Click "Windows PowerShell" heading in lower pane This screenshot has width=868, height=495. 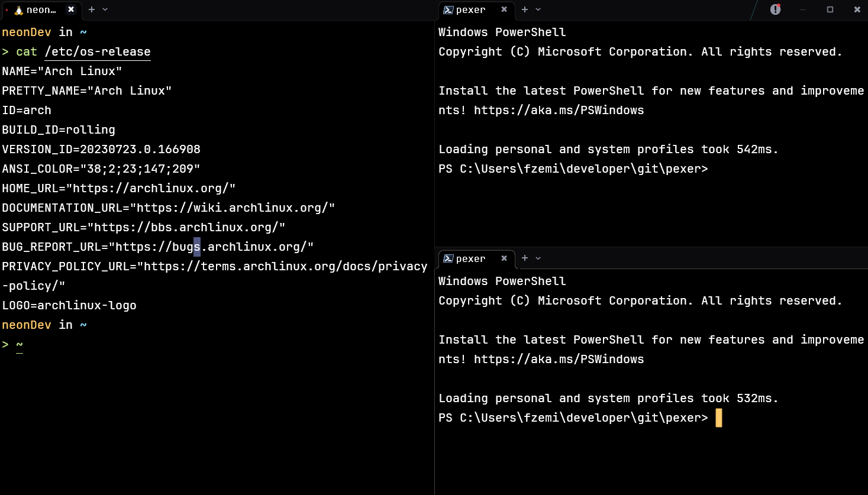tap(502, 282)
